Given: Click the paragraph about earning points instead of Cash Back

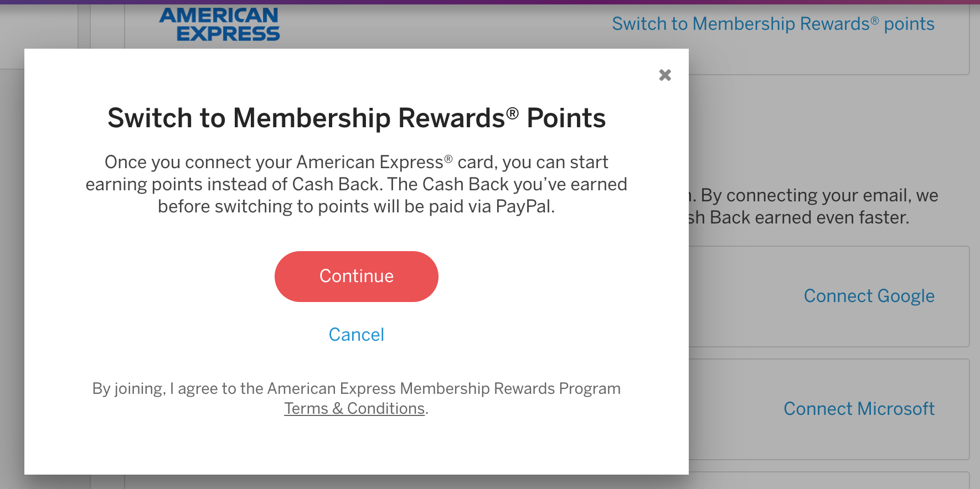Looking at the screenshot, I should pyautogui.click(x=357, y=184).
